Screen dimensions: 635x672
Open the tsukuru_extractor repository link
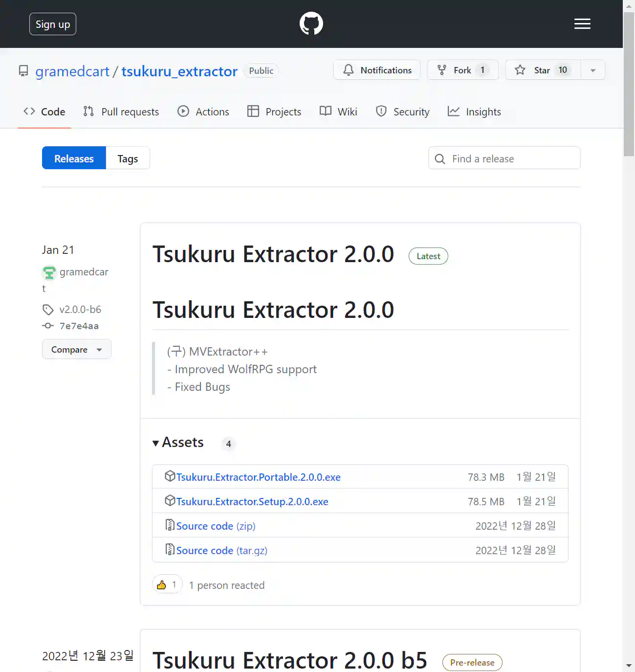point(179,71)
